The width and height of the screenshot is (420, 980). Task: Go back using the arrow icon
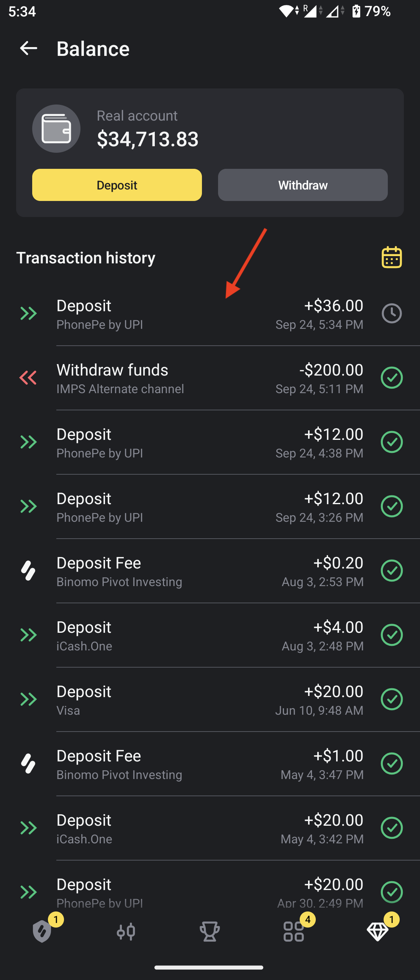[x=28, y=48]
